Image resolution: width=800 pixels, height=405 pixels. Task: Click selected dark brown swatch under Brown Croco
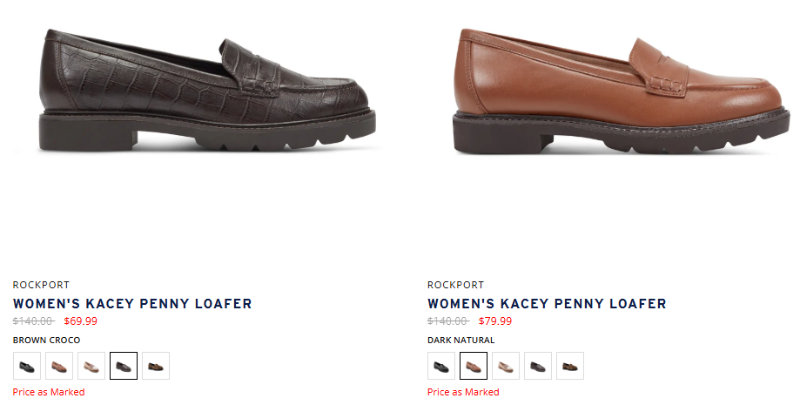tap(123, 366)
